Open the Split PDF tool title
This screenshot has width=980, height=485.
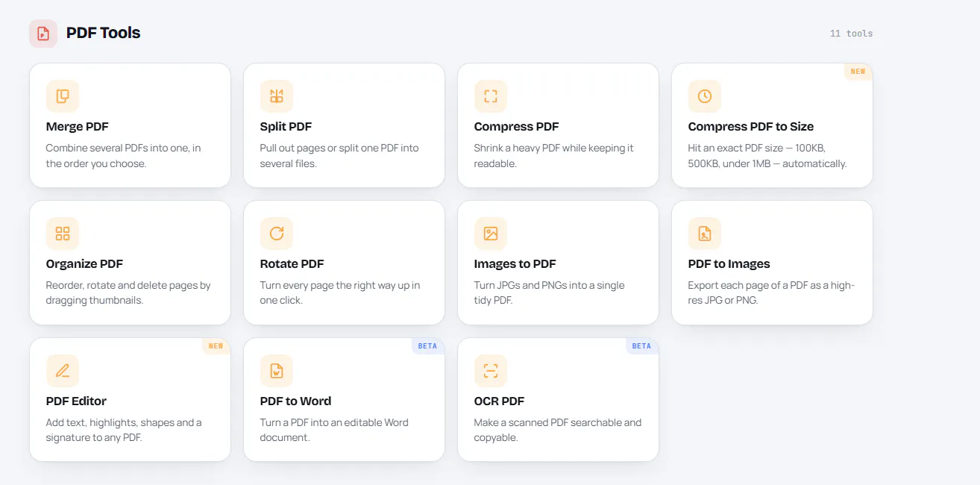pyautogui.click(x=286, y=127)
